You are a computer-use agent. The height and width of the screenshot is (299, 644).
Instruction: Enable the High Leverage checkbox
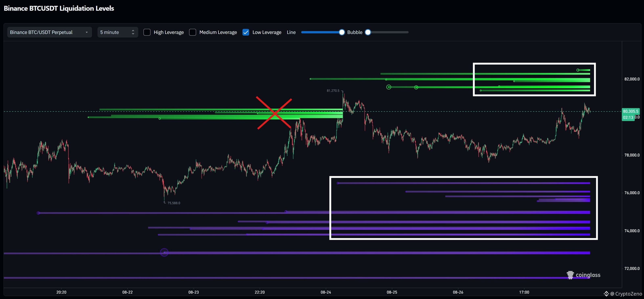[x=147, y=32]
